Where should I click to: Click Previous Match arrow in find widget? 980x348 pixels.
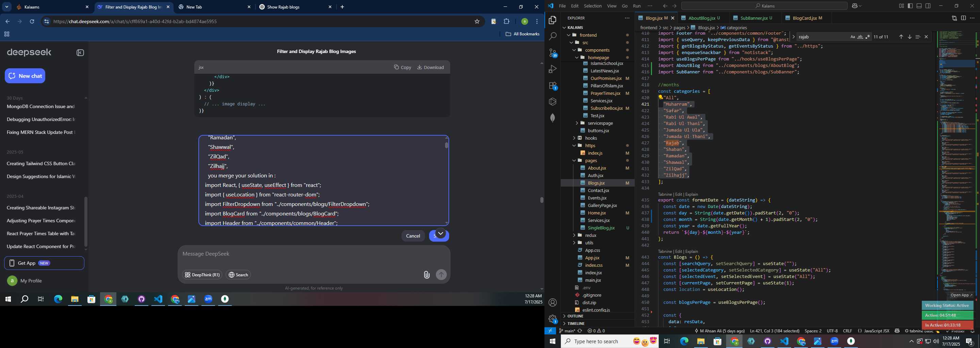coord(901,37)
